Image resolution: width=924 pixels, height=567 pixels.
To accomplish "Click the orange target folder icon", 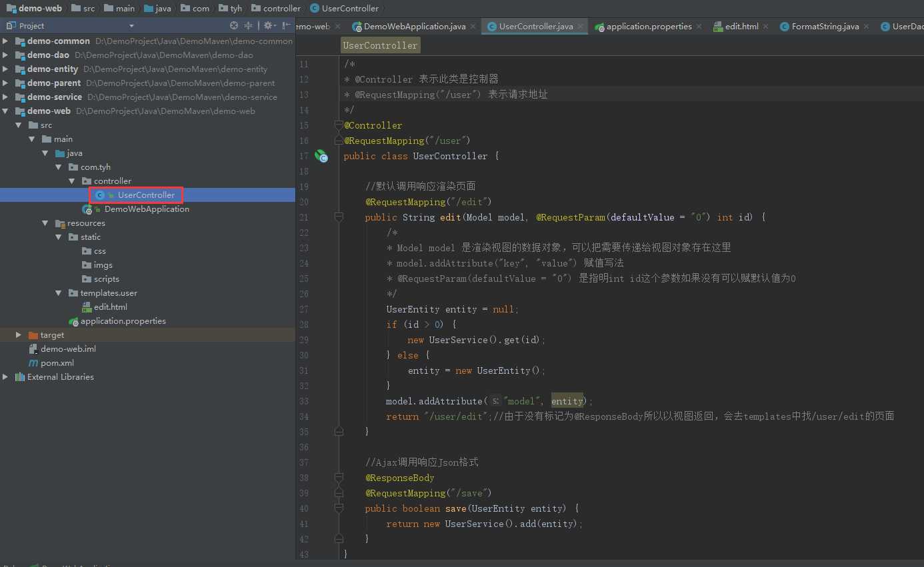I will pos(33,335).
